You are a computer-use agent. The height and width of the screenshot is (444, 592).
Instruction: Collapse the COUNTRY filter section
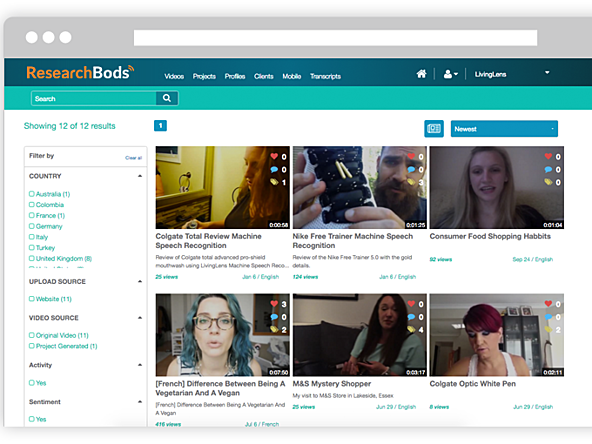[x=140, y=176]
